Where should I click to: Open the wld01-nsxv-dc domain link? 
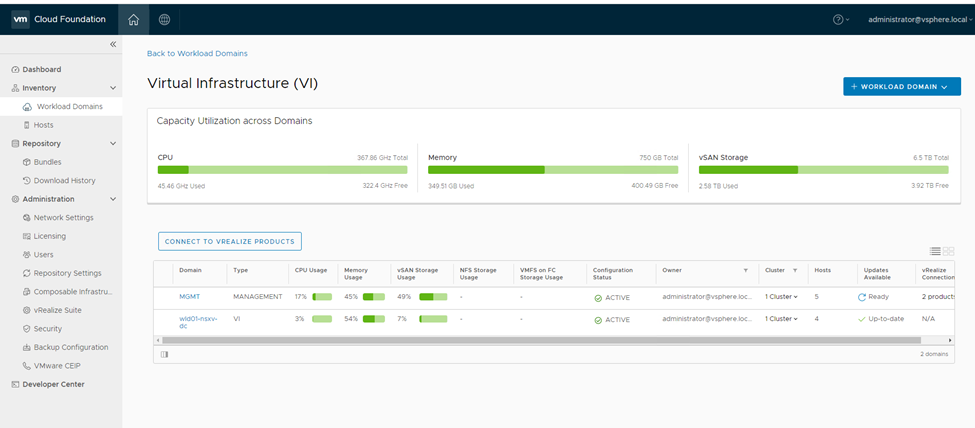[198, 322]
